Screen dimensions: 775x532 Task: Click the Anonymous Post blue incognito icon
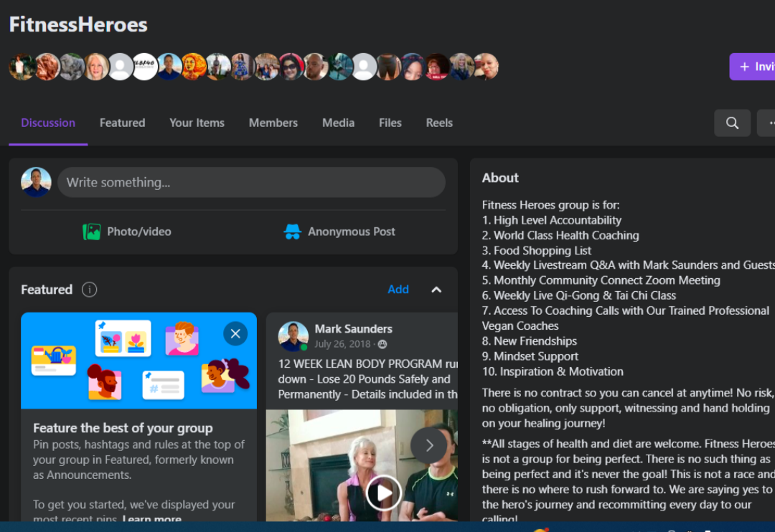[292, 232]
